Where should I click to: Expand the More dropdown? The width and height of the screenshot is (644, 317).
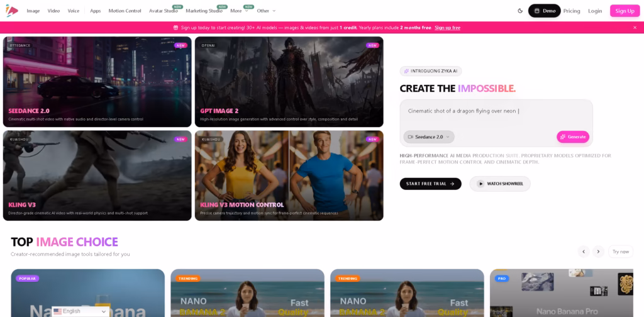(239, 11)
